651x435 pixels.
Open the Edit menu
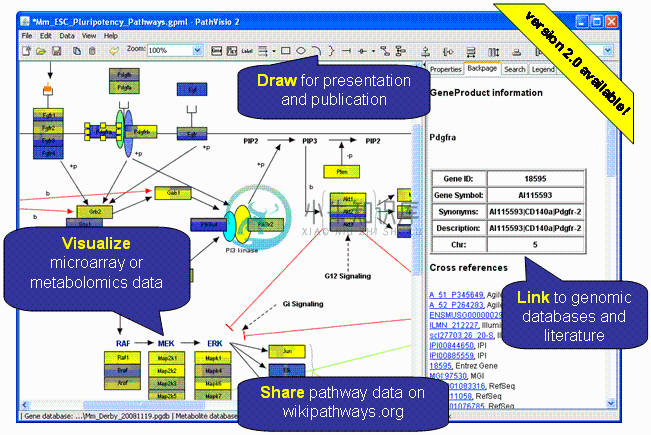click(x=46, y=35)
